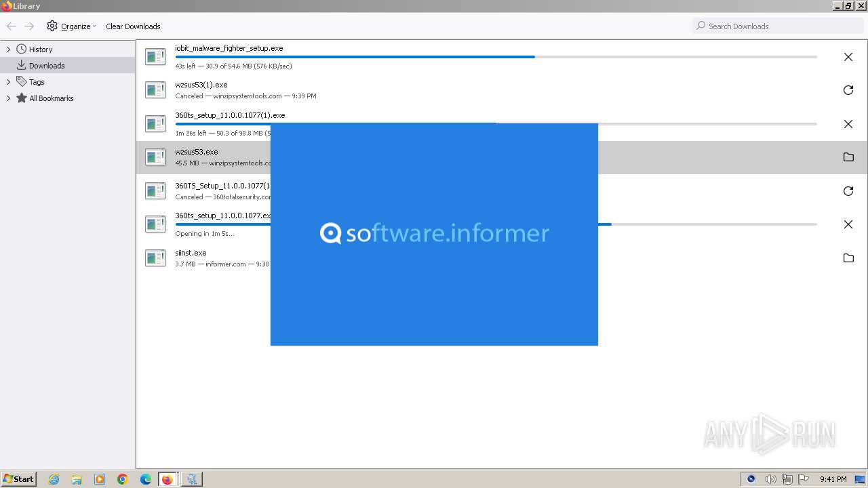This screenshot has height=488, width=868.
Task: Click the 'Opening in 1m 5s…' status text
Action: (x=205, y=234)
